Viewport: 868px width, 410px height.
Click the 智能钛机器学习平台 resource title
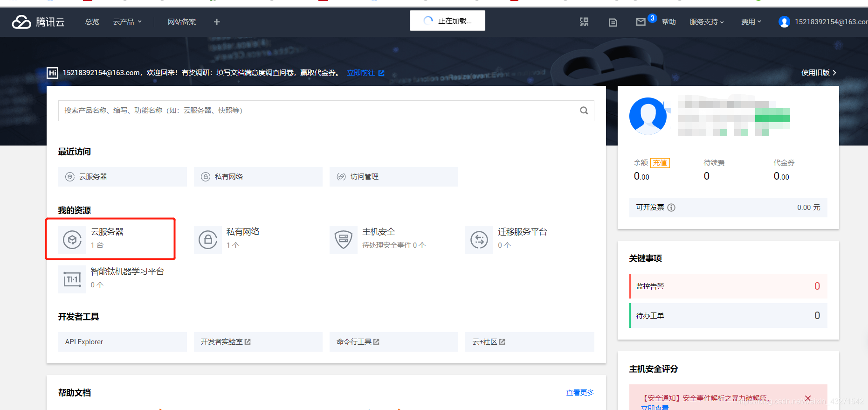127,271
